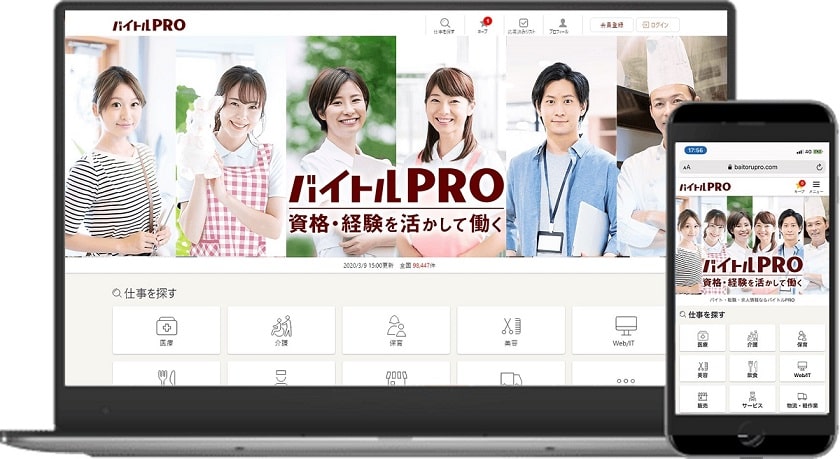Click the 仕事を探す magnifier icon in laptop header
Viewport: 840px width, 459px height.
click(x=444, y=25)
